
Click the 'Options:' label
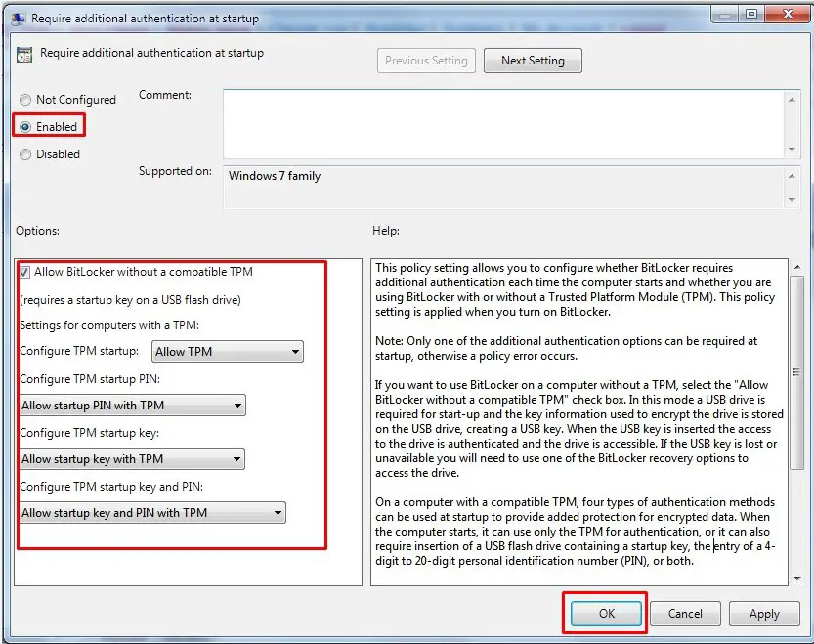37,230
